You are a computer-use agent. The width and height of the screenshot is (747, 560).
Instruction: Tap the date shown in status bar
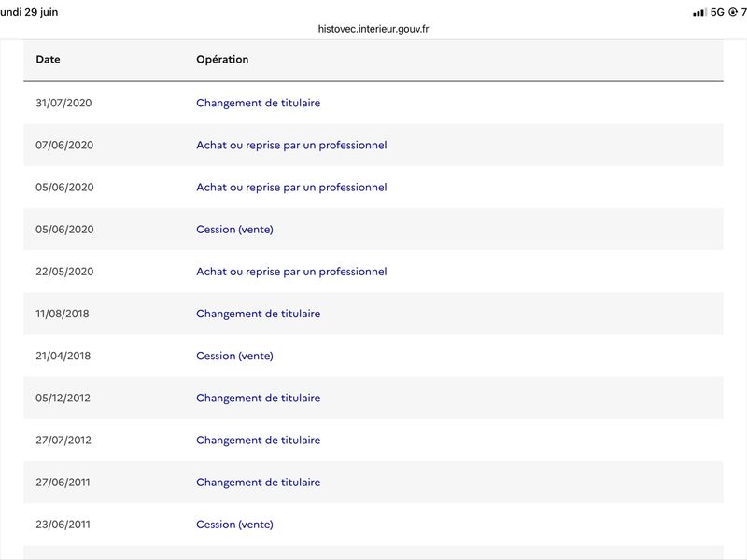[x=29, y=12]
